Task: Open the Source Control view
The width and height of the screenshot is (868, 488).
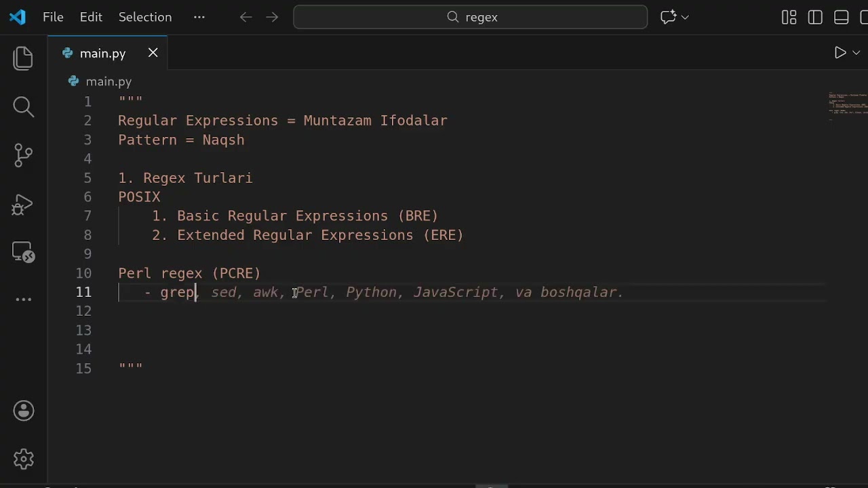Action: [x=24, y=155]
